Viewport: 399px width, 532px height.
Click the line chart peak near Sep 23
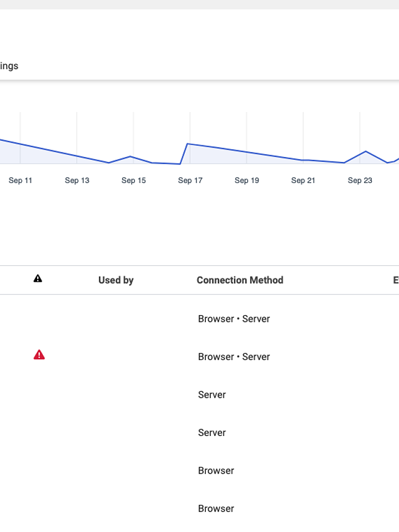(366, 151)
